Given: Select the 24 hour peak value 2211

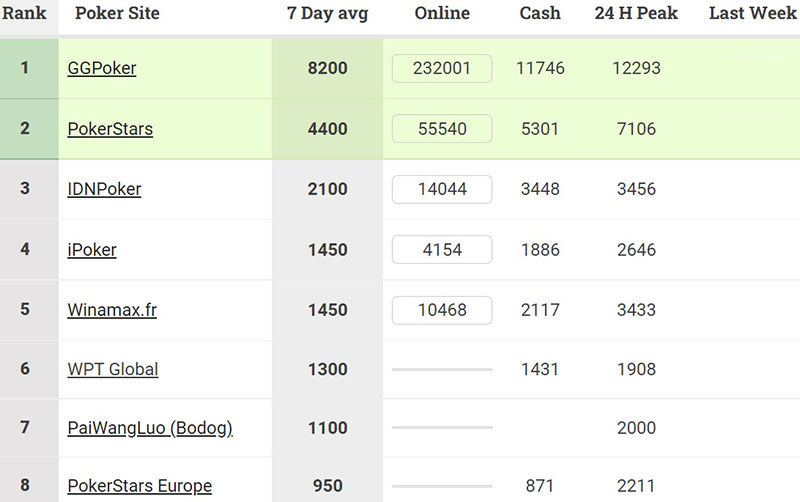Looking at the screenshot, I should [x=636, y=485].
